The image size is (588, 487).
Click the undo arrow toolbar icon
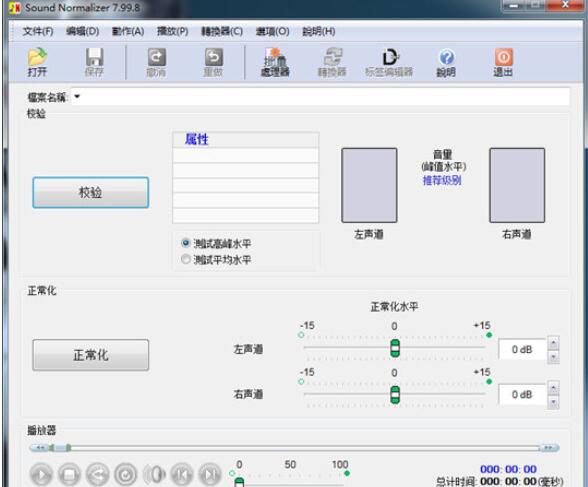pos(156,57)
